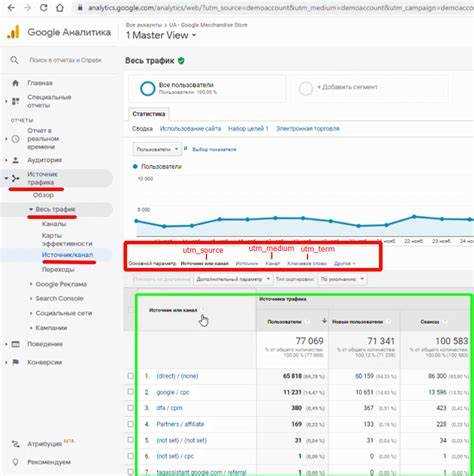Open the По умолчанию sort type dropdown

[342, 279]
